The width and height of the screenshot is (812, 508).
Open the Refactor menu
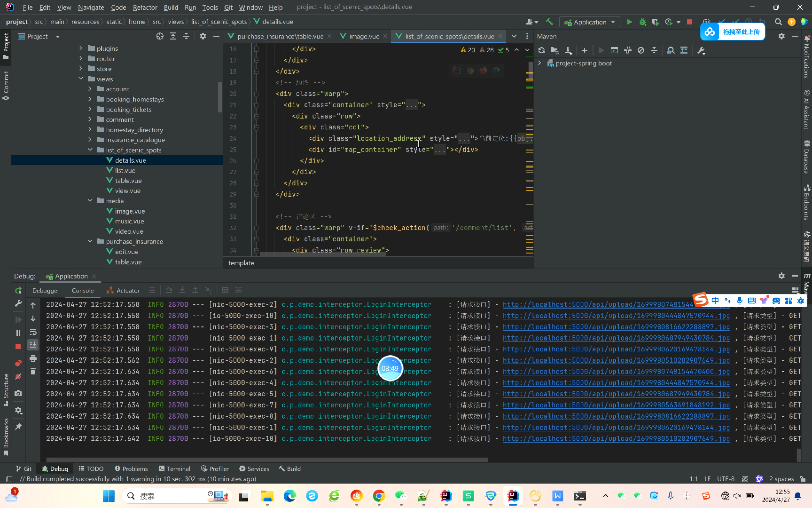145,7
